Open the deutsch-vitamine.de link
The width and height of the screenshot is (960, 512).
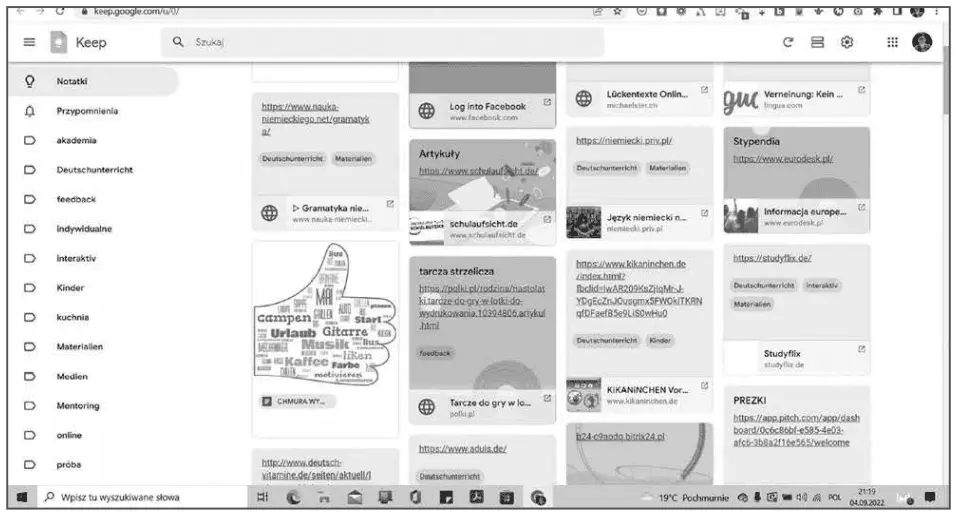coord(317,469)
